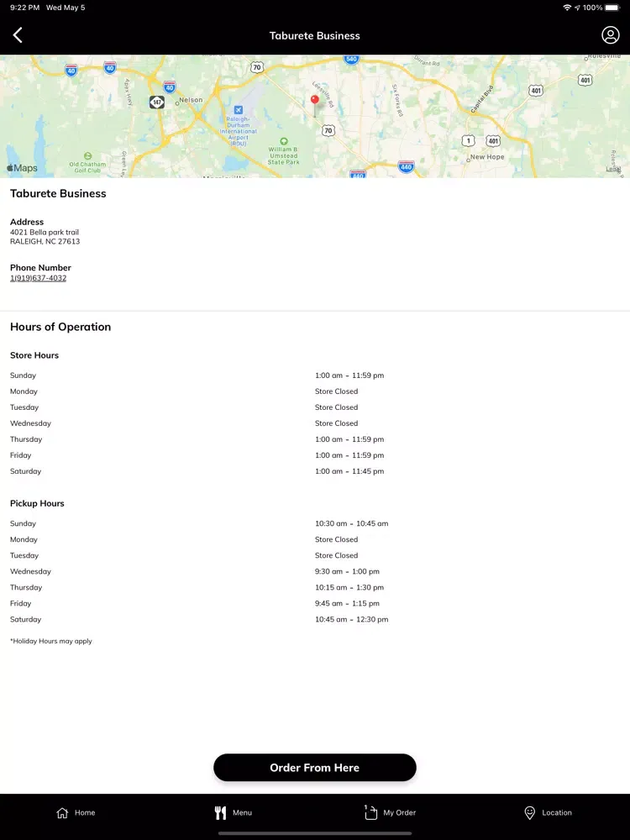Tap the My Order bag icon
The height and width of the screenshot is (840, 630).
pyautogui.click(x=370, y=812)
